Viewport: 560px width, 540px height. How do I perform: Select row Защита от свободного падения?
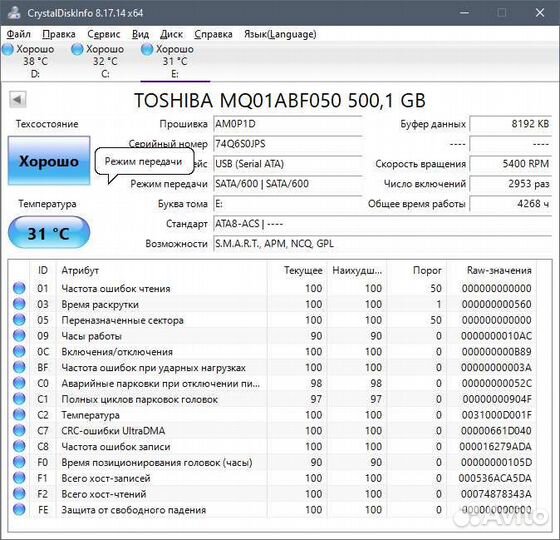(273, 510)
